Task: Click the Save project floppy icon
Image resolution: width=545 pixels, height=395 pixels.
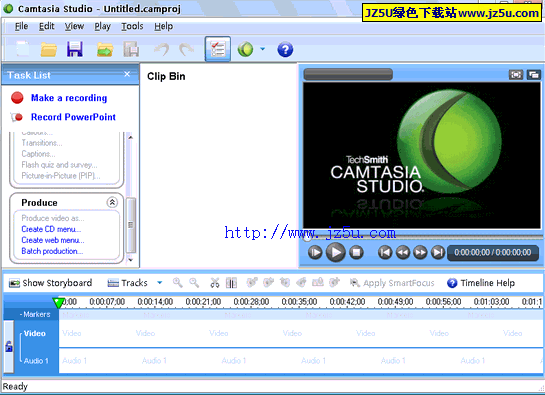Action: [x=75, y=49]
